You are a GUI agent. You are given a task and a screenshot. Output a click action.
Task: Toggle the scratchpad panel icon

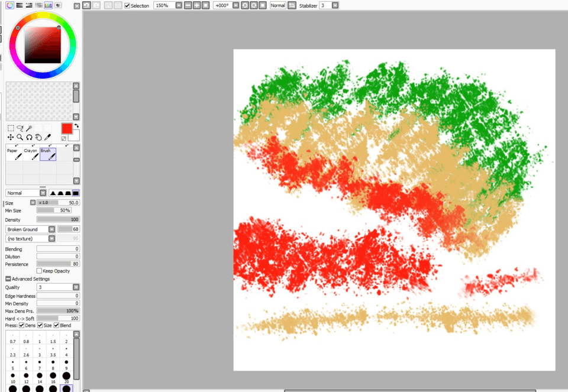click(58, 5)
